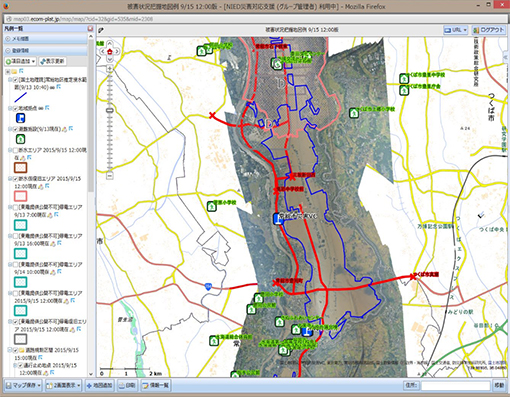Enable the 断水エリア 2015/9/15 layer checkbox
The height and width of the screenshot is (397, 510).
pos(16,150)
